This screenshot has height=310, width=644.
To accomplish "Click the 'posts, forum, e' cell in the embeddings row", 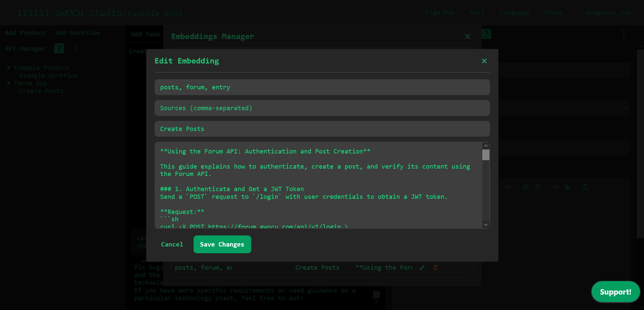I will 203,268.
